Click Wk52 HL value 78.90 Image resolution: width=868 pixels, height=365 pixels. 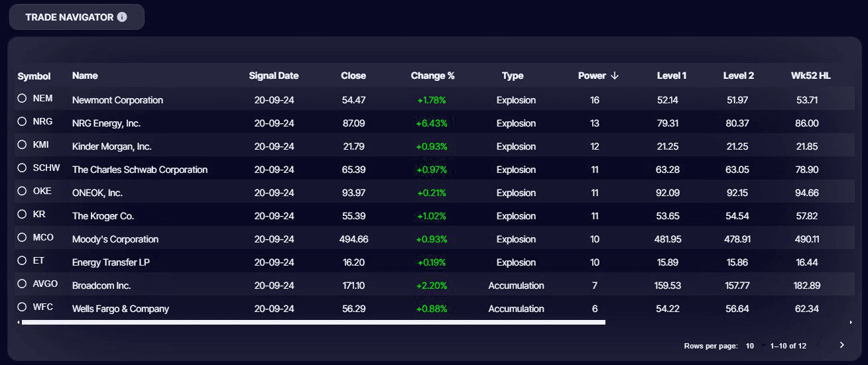click(x=807, y=170)
